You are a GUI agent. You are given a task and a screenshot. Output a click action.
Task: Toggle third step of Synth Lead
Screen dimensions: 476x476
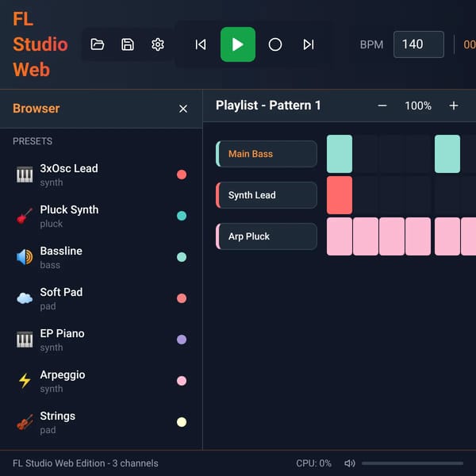392,195
